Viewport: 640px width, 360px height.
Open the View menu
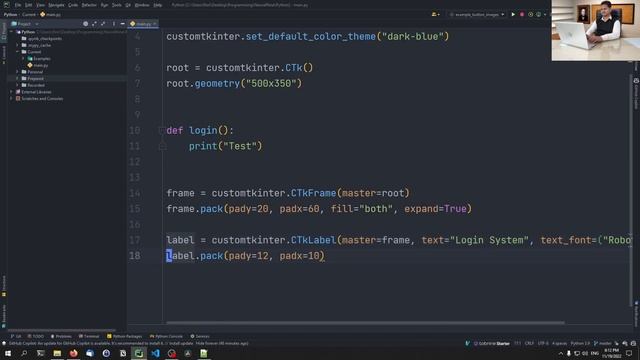click(x=40, y=5)
